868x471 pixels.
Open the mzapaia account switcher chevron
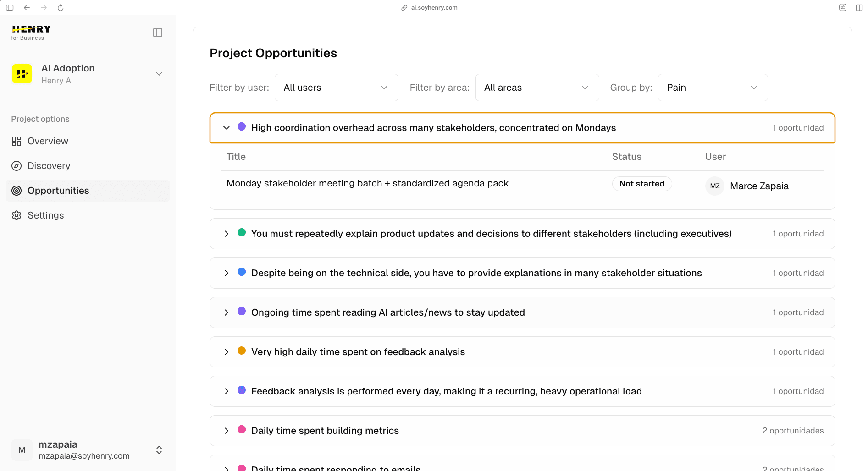coord(159,450)
